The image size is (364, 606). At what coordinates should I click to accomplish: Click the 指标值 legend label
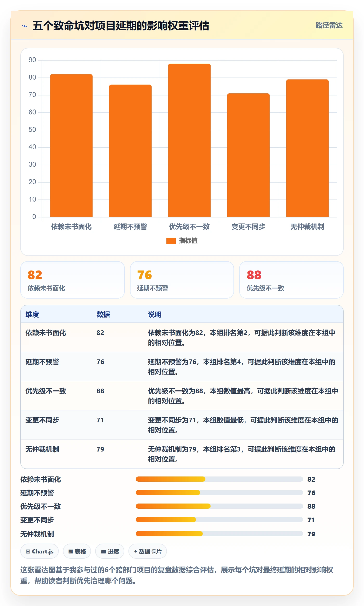pos(188,241)
